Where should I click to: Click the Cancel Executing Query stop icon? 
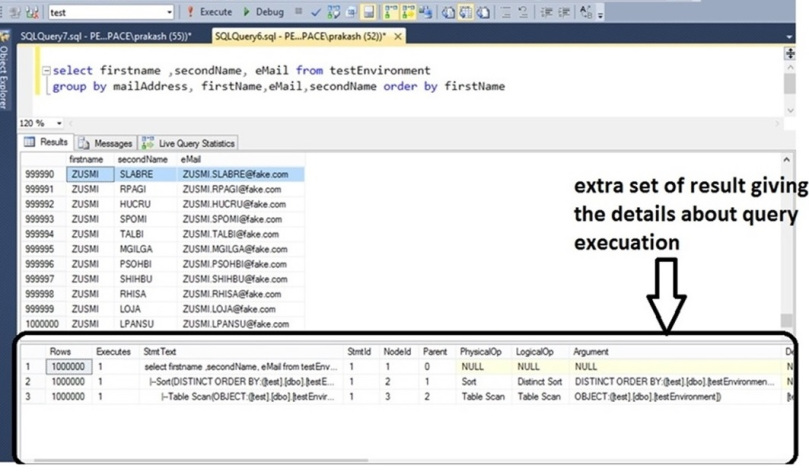(297, 12)
